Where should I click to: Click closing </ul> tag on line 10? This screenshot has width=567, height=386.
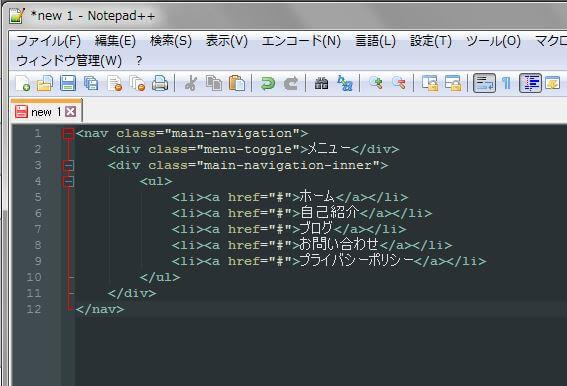(160, 277)
